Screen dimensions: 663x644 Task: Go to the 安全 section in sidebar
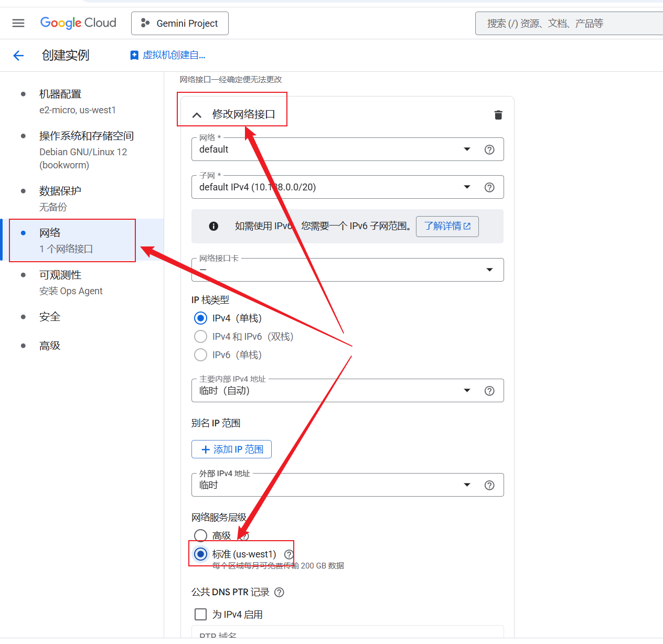click(50, 316)
